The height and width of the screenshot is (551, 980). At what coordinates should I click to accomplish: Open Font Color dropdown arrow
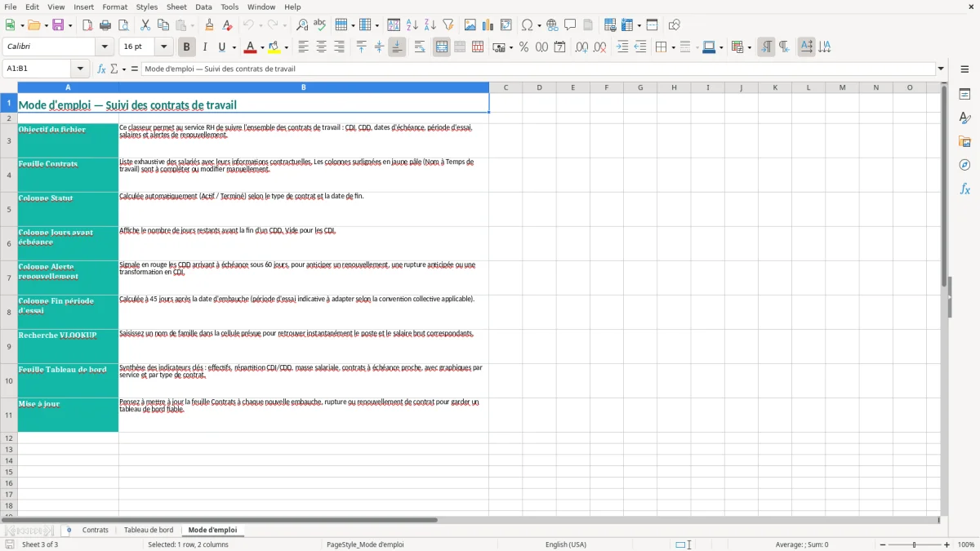point(261,47)
